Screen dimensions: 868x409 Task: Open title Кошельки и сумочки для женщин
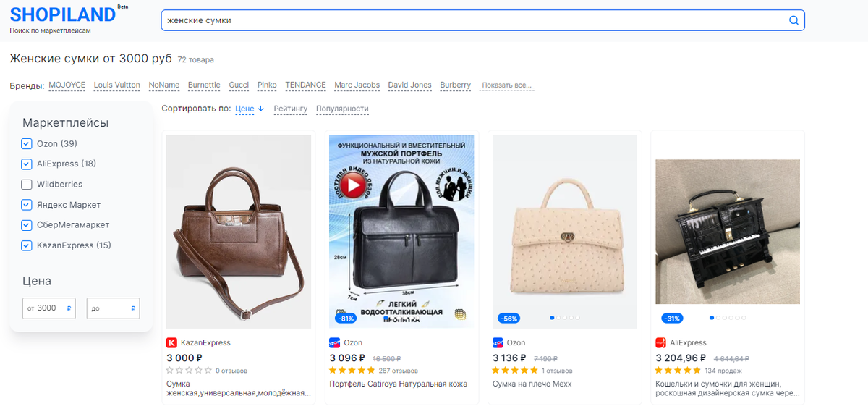727,389
